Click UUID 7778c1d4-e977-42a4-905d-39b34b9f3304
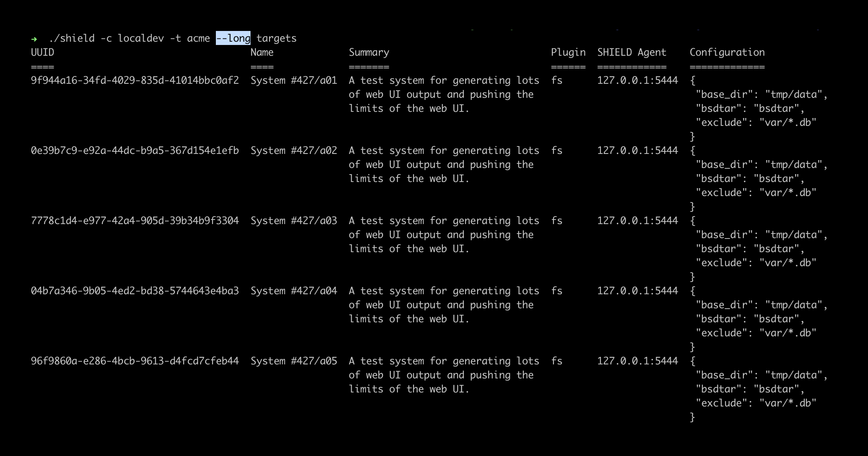Image resolution: width=868 pixels, height=456 pixels. [135, 221]
